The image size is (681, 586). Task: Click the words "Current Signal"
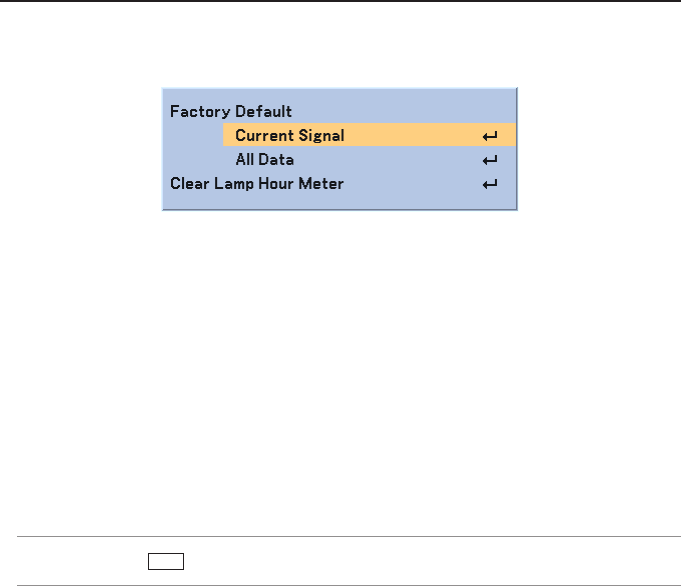click(289, 136)
